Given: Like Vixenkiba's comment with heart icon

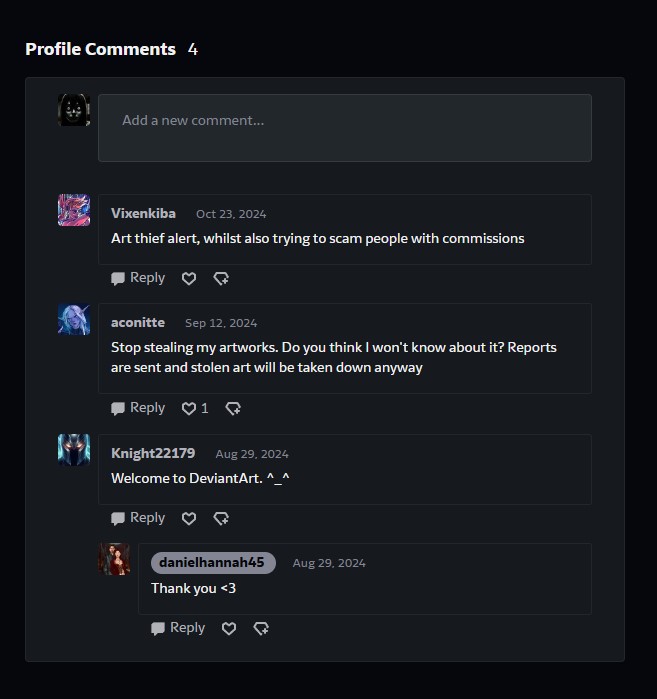Looking at the screenshot, I should pos(189,279).
